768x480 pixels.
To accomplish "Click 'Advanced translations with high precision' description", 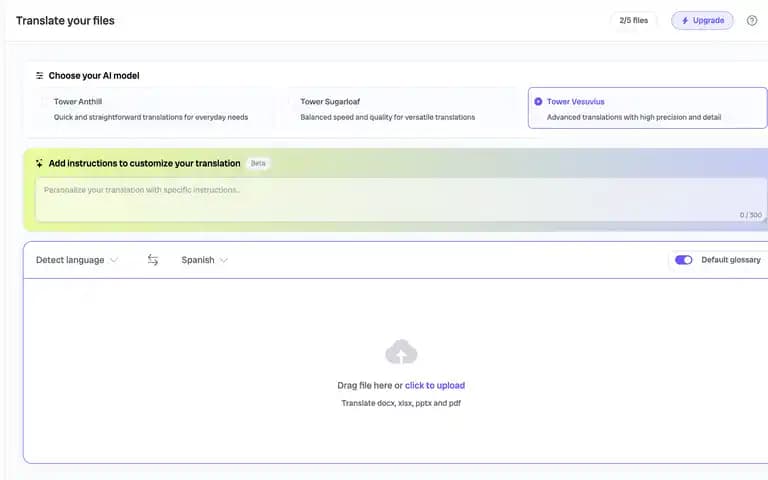I will (634, 117).
